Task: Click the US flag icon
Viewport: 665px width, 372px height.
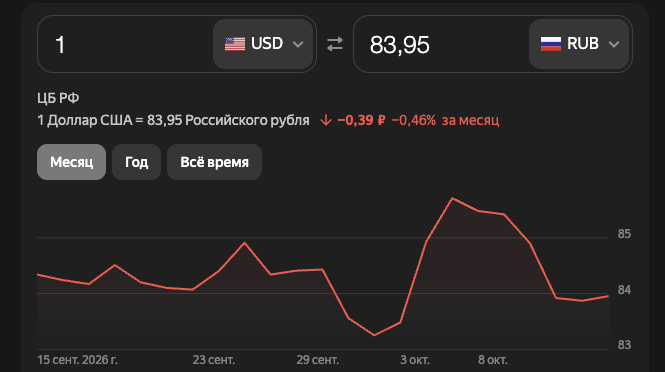Action: [x=235, y=44]
